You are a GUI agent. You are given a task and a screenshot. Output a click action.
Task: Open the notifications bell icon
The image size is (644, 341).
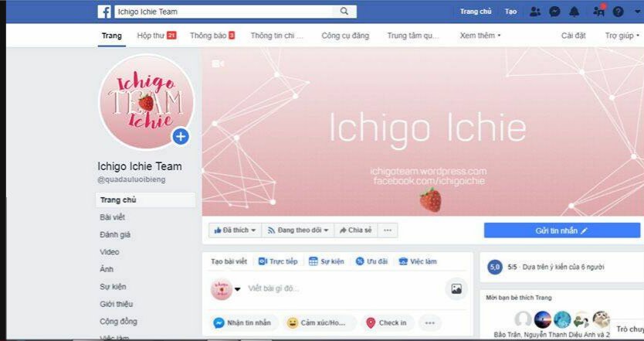[x=575, y=12]
